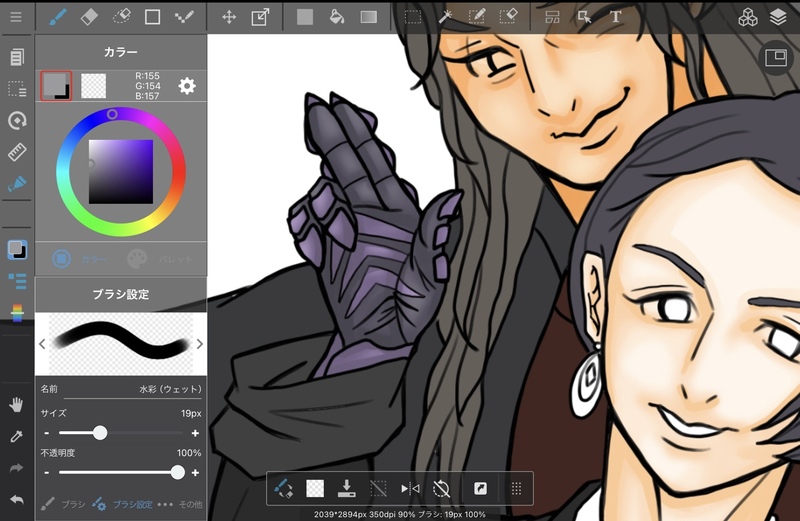Screen dimensions: 800x521
Task: Select the dotted soft eraser tool
Action: click(x=121, y=17)
